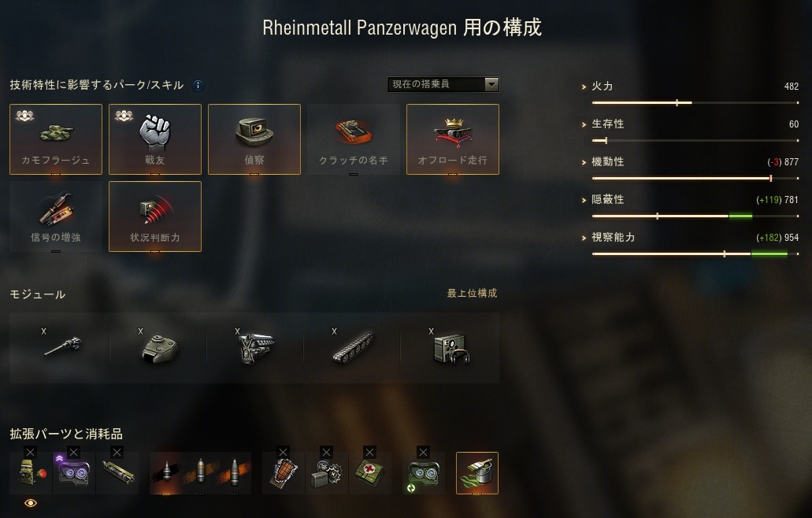Click the first-aid kit consumable
The height and width of the screenshot is (518, 812).
pyautogui.click(x=369, y=473)
